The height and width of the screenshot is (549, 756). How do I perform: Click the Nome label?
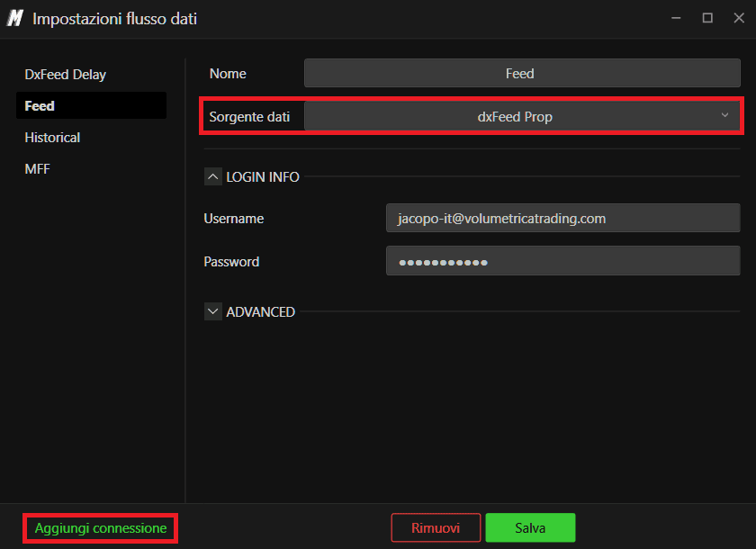228,73
